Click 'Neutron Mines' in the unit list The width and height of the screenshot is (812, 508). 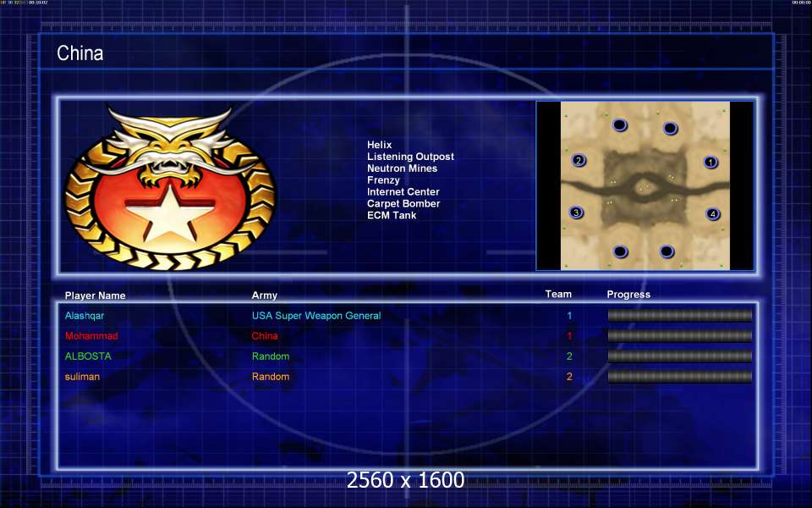(403, 168)
